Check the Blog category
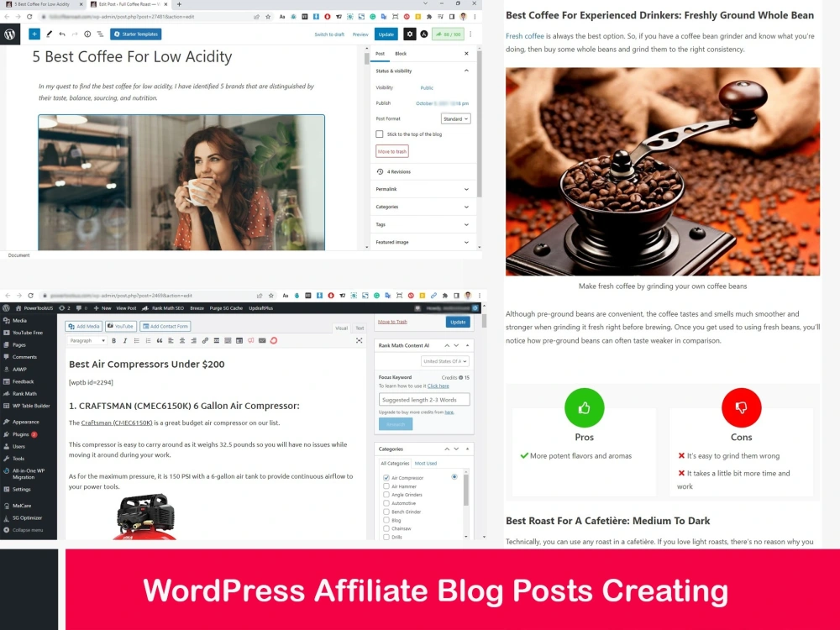The image size is (840, 630). point(386,520)
